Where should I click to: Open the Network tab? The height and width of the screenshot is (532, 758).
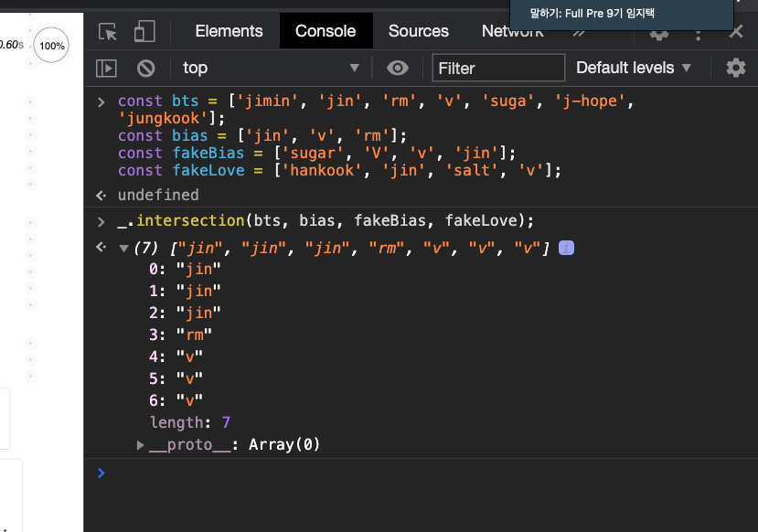512,32
